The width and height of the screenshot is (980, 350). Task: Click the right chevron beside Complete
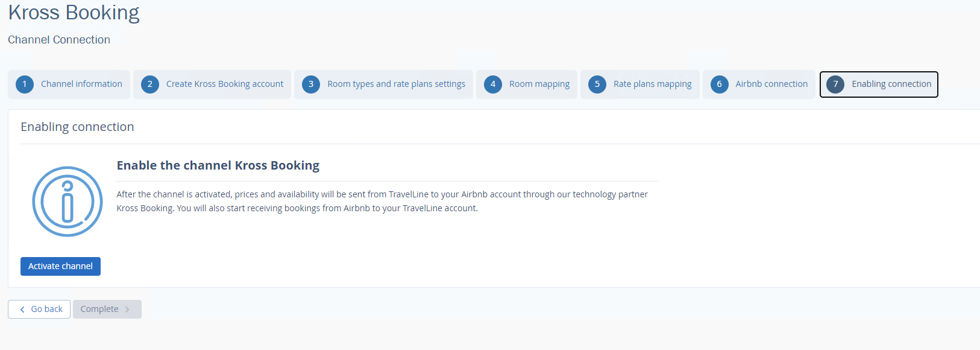127,310
